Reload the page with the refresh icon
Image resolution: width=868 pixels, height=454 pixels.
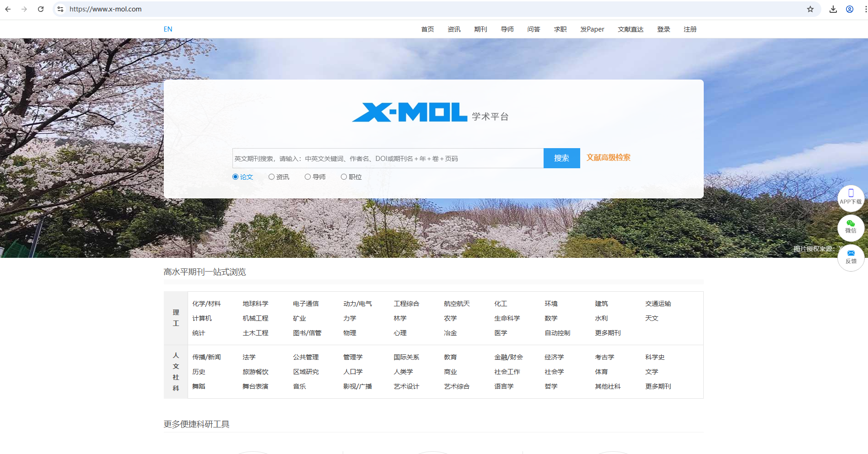(41, 9)
